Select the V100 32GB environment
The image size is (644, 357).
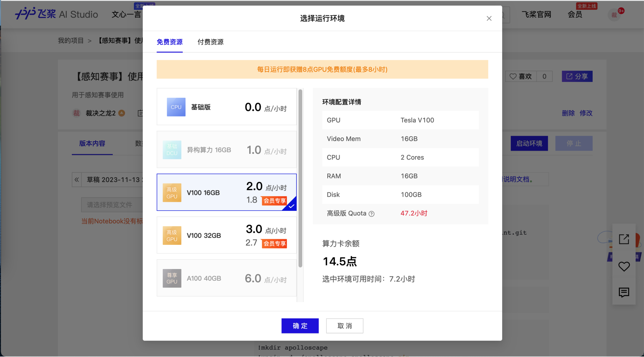226,235
